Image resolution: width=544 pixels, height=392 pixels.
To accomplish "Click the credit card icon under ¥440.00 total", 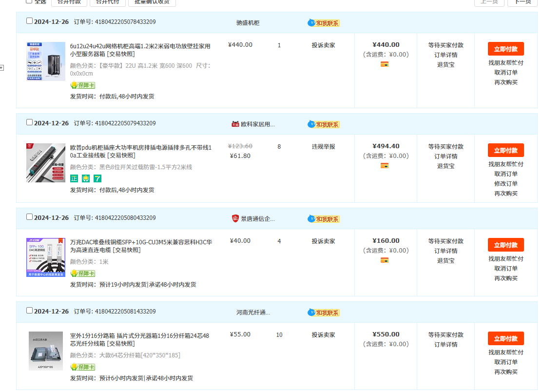I will click(x=385, y=64).
